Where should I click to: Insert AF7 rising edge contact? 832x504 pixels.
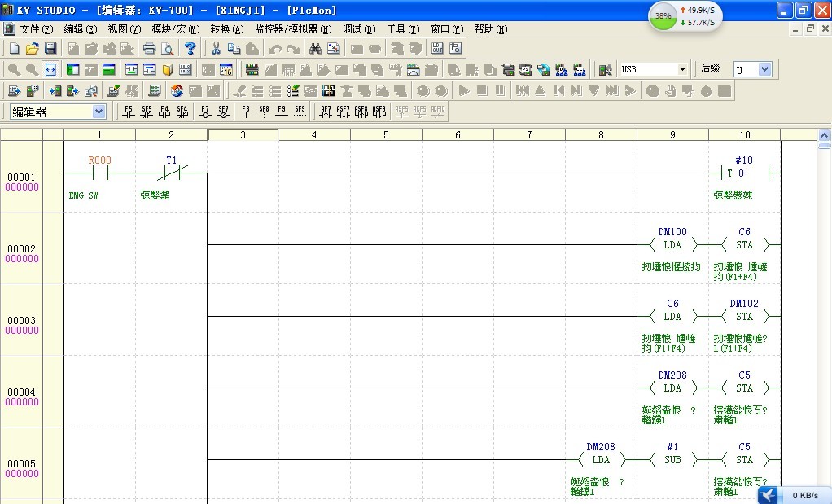coord(326,112)
